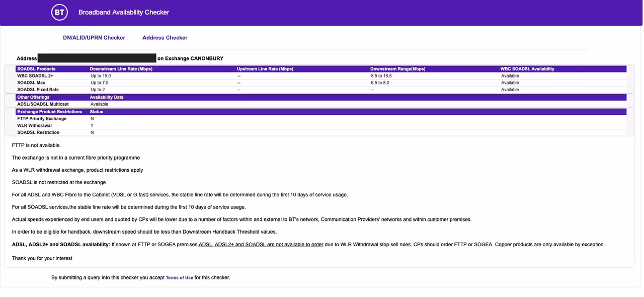The image size is (644, 297).
Task: Click 'on Exchange CANONBURY' text
Action: 190,58
